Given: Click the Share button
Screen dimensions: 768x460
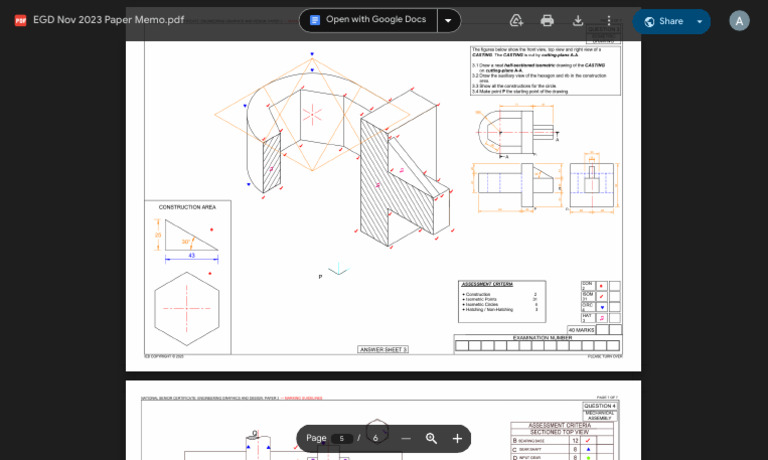Looking at the screenshot, I should pyautogui.click(x=664, y=22).
